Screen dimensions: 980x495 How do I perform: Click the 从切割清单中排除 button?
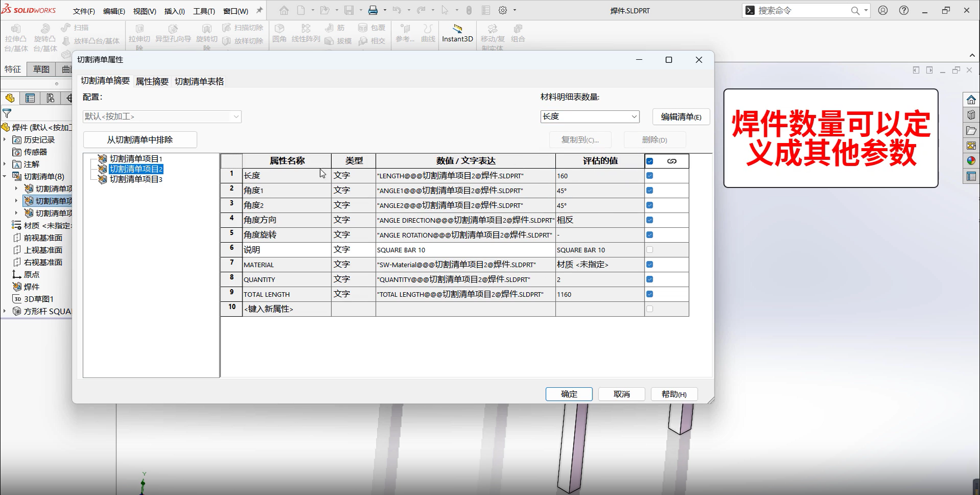pos(140,139)
